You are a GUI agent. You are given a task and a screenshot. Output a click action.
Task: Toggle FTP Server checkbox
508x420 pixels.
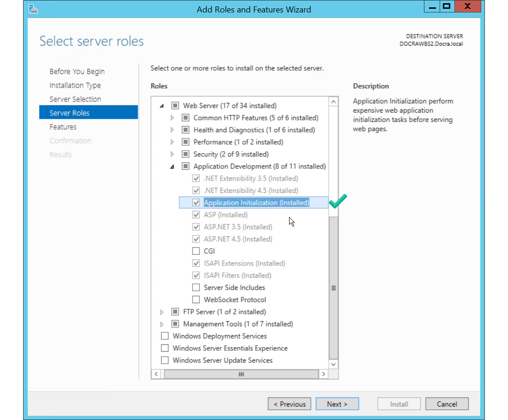175,312
